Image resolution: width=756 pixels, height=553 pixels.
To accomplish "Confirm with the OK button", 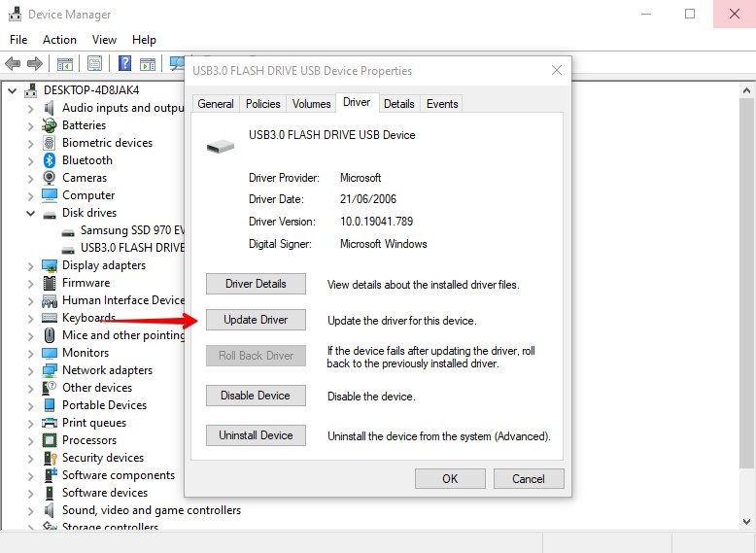I will 450,479.
